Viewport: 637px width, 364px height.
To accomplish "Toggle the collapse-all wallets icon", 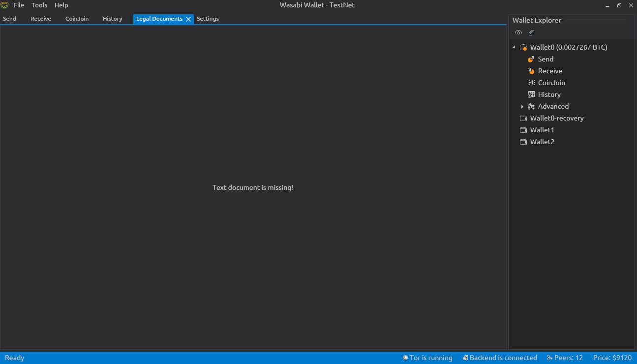I will click(x=531, y=32).
